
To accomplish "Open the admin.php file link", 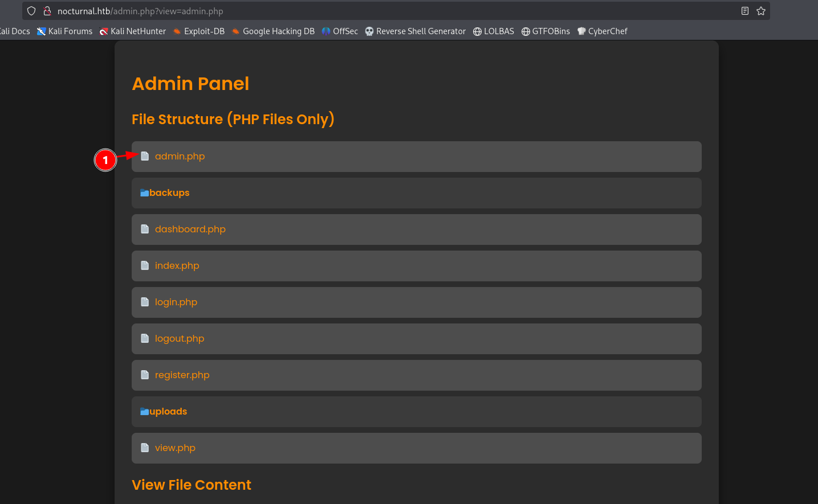I will [180, 156].
